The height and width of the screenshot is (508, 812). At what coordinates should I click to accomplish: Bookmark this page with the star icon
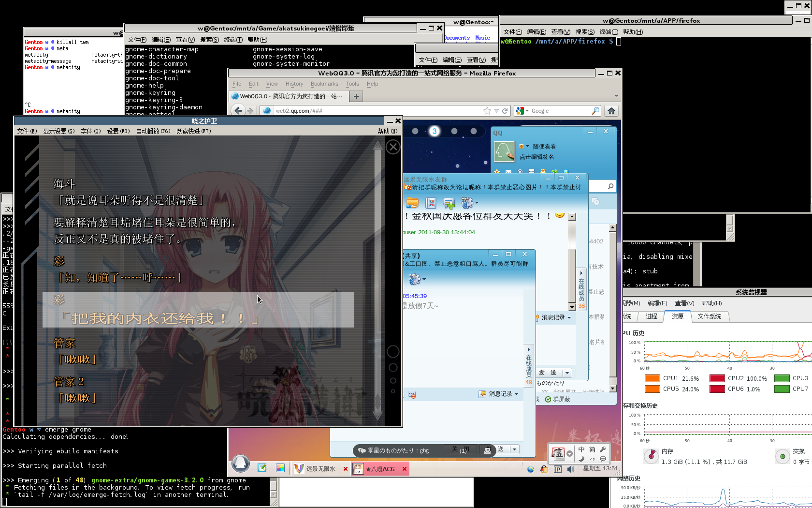[487, 111]
